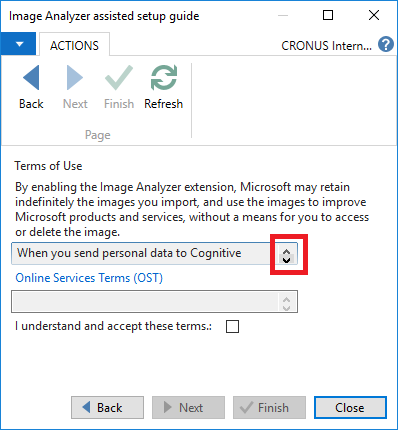This screenshot has width=398, height=430.
Task: Click down arrow in Cognitive text spinner
Action: pyautogui.click(x=286, y=259)
